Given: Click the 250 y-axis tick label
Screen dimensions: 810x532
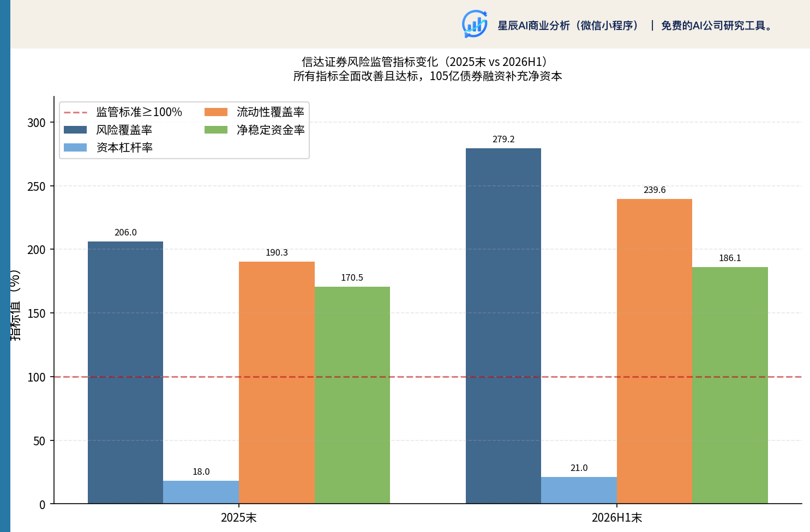Looking at the screenshot, I should click(37, 186).
